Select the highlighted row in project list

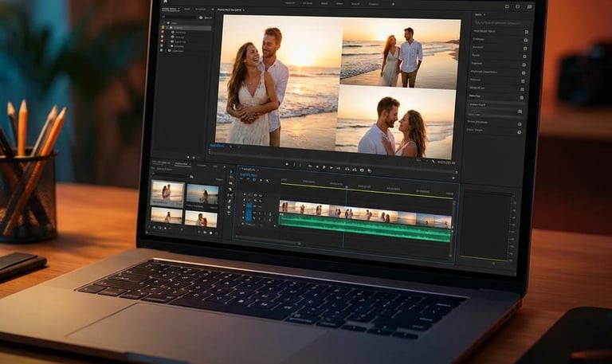[189, 28]
